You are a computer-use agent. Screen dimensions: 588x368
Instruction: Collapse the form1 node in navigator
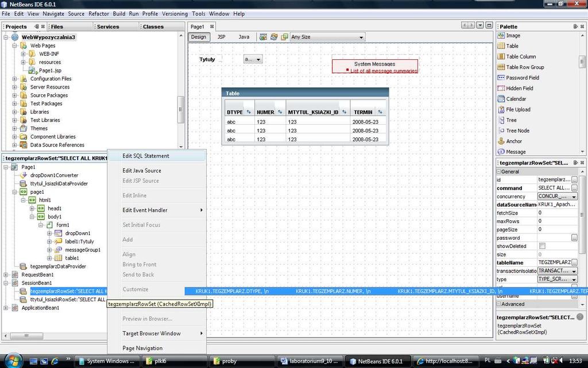pos(41,225)
